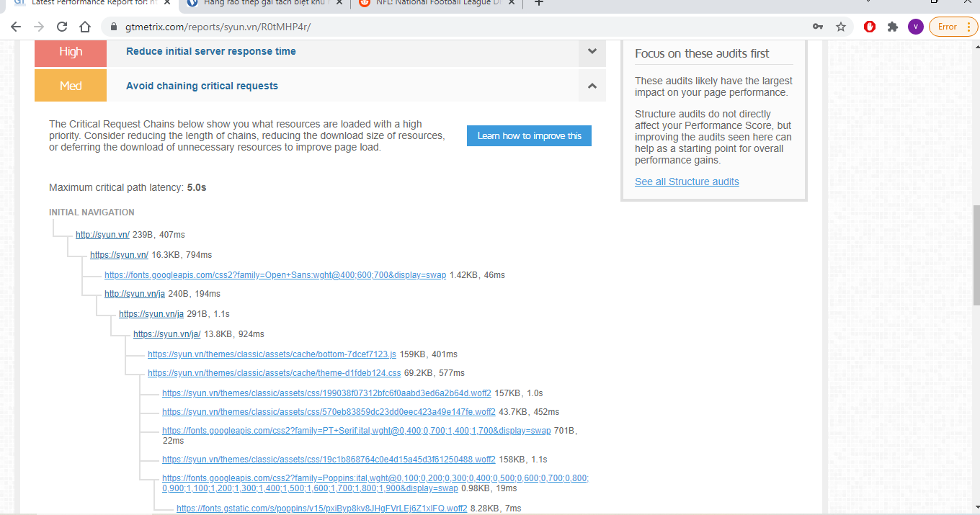Open See all Structure audits link
The image size is (980, 515).
click(687, 182)
